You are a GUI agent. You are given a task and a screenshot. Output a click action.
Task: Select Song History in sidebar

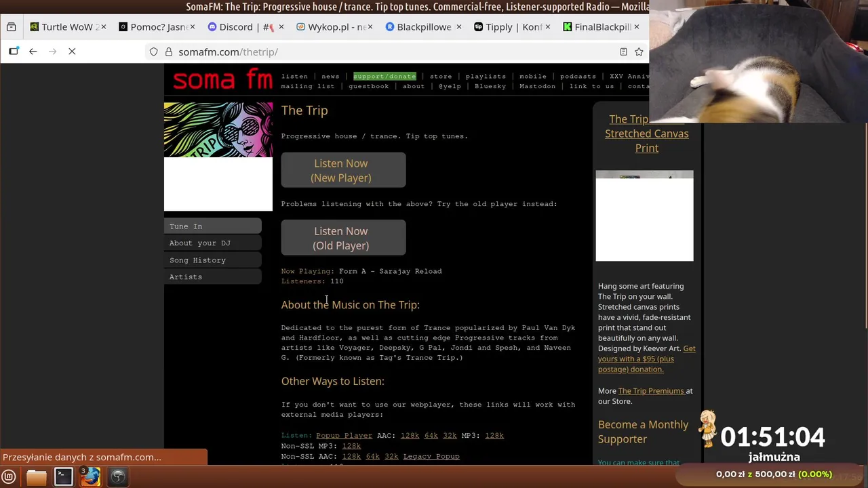(x=213, y=260)
